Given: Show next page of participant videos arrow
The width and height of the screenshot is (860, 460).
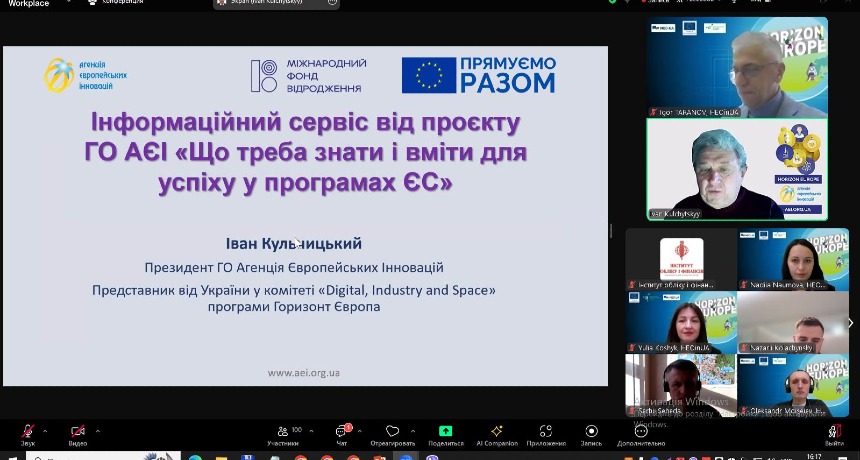Looking at the screenshot, I should pyautogui.click(x=852, y=323).
